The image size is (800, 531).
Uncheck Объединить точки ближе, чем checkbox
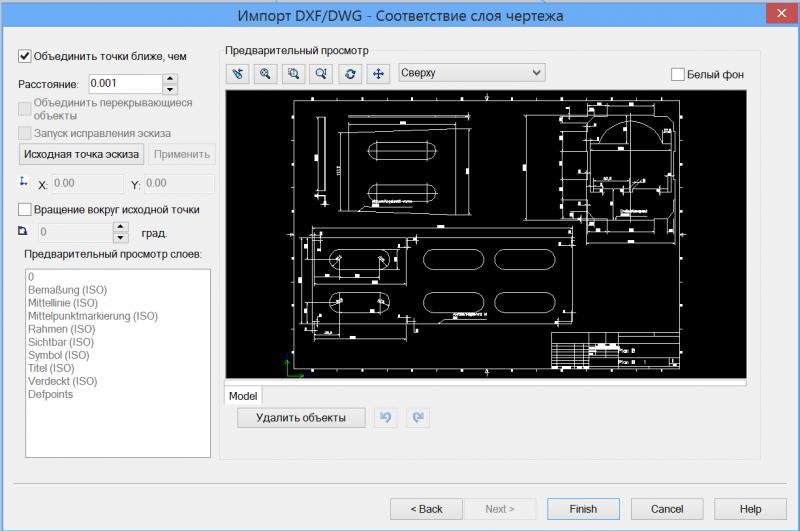25,56
